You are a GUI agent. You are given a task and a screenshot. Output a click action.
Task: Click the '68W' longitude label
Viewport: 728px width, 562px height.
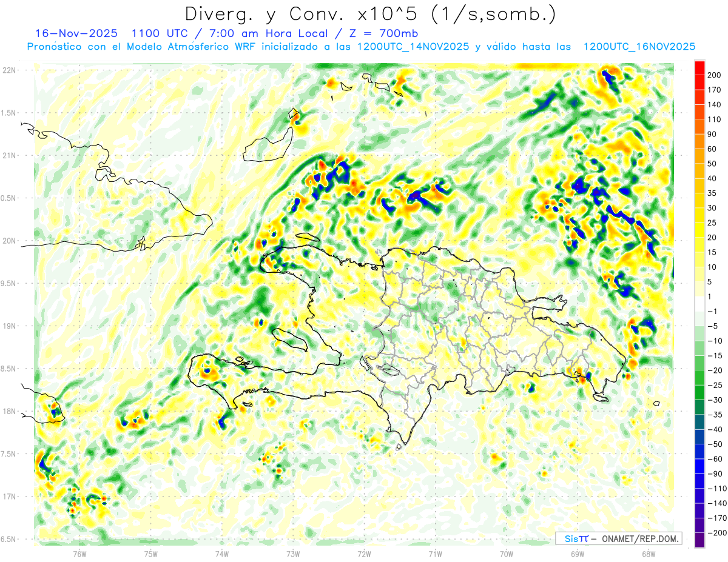click(648, 554)
